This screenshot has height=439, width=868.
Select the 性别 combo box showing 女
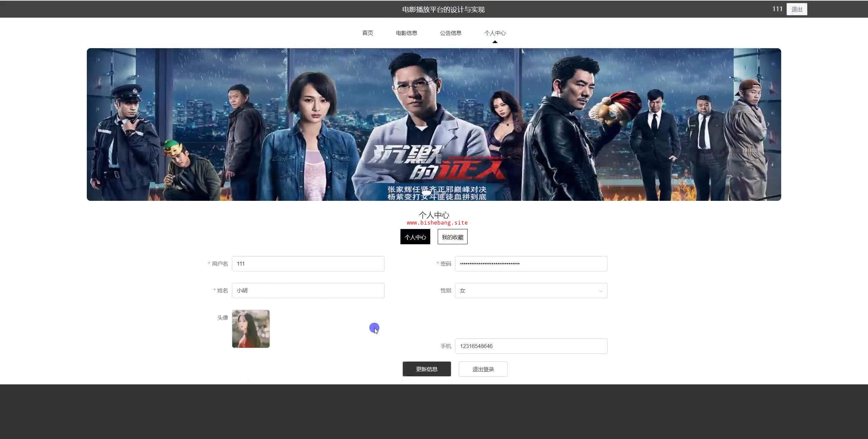526,291
